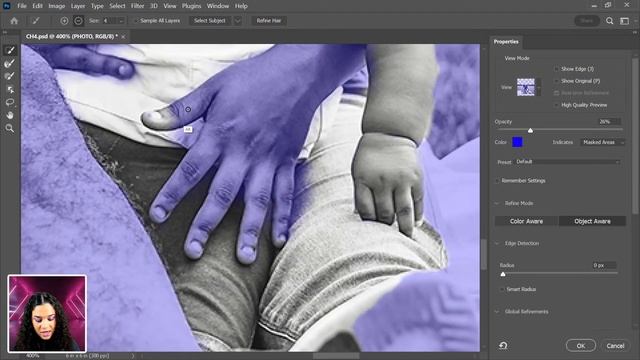
Task: Click the Home icon in options bar
Action: pyautogui.click(x=14, y=21)
